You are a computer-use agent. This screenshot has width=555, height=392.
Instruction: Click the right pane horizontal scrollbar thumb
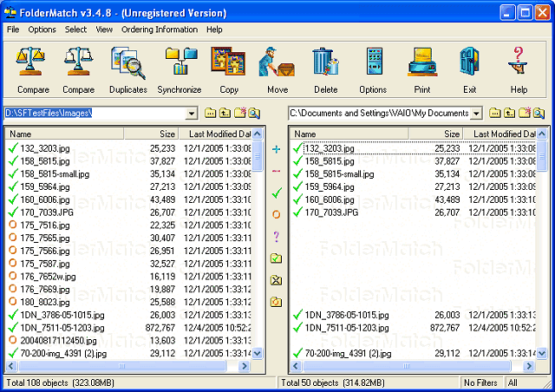tap(407, 366)
